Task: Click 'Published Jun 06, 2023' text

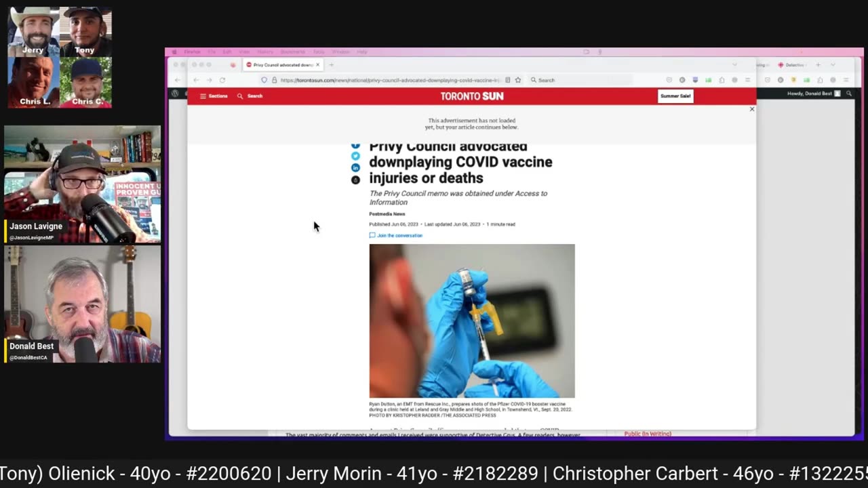Action: tap(393, 224)
